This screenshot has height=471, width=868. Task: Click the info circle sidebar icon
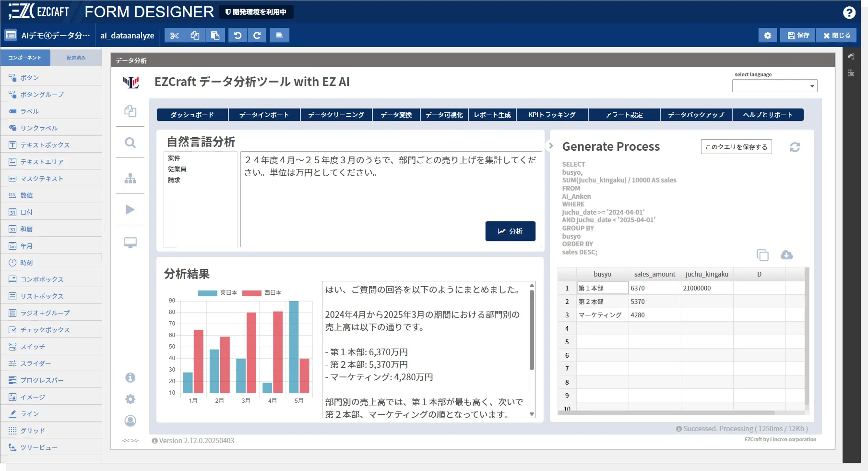[130, 378]
